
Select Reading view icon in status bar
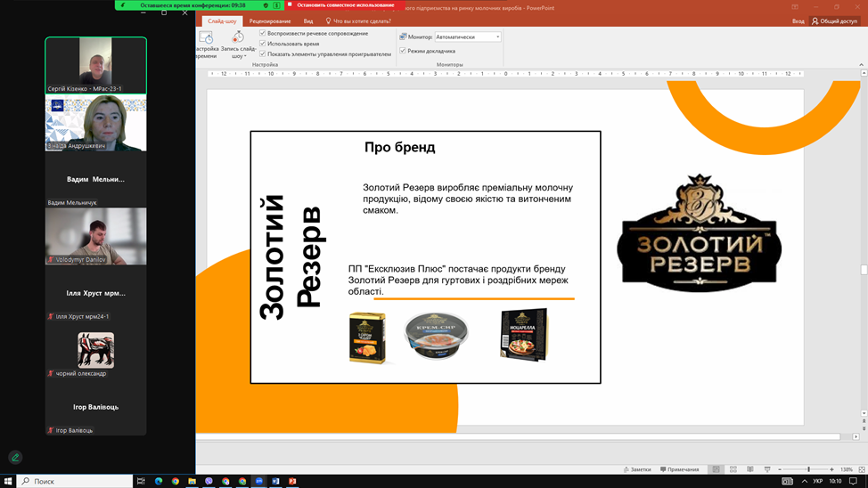pyautogui.click(x=750, y=469)
